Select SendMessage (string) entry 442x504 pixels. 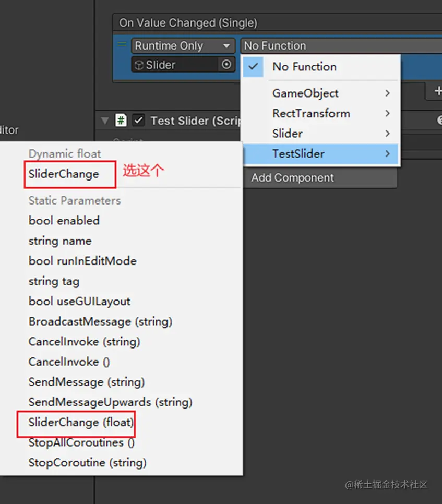(87, 382)
